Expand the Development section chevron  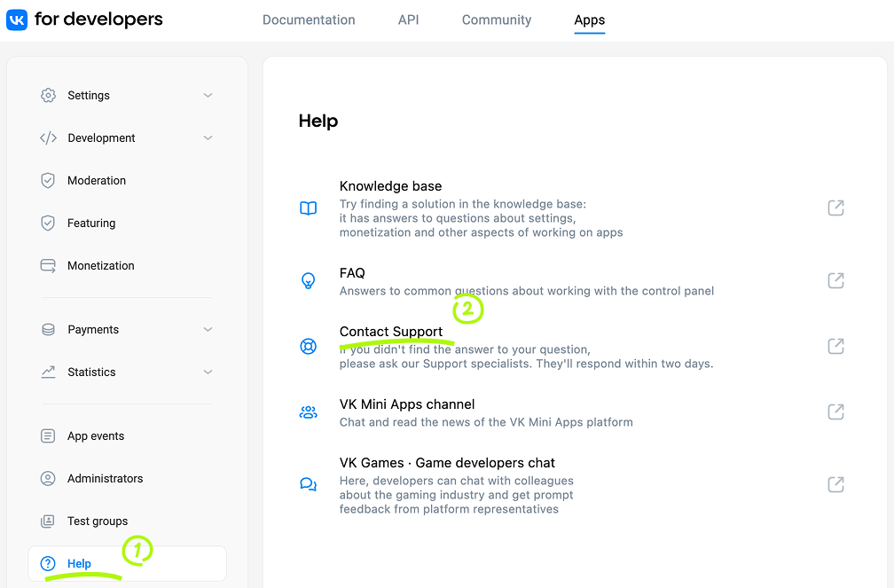click(208, 138)
